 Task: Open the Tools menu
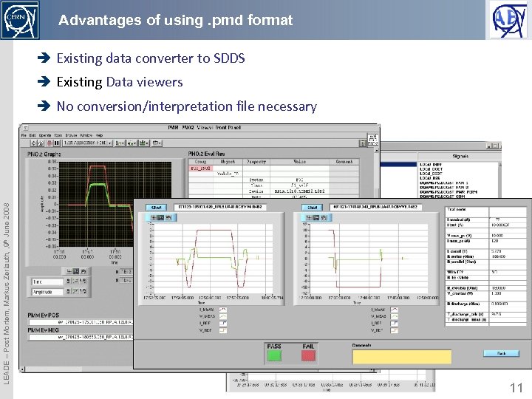[x=58, y=135]
